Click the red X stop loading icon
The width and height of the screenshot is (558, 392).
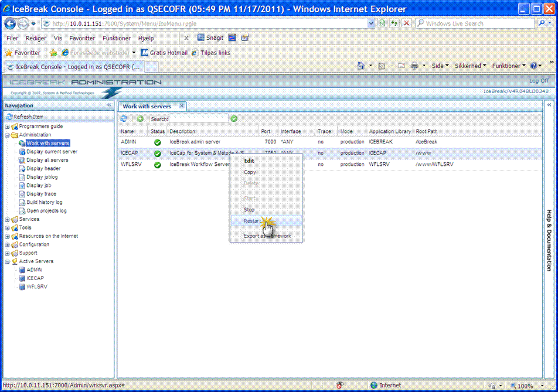406,23
